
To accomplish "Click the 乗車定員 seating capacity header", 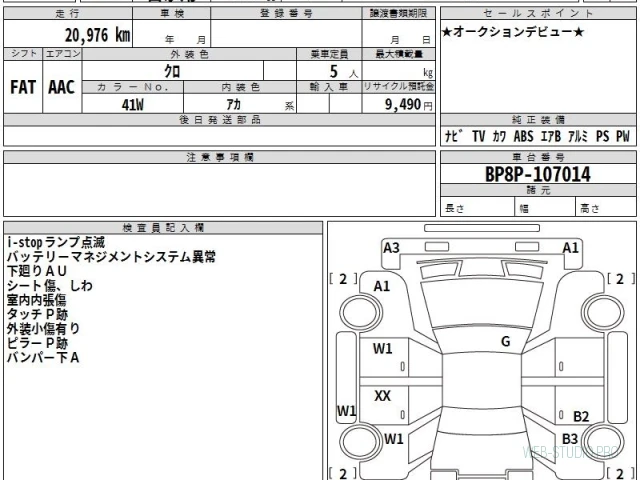I will tap(329, 54).
